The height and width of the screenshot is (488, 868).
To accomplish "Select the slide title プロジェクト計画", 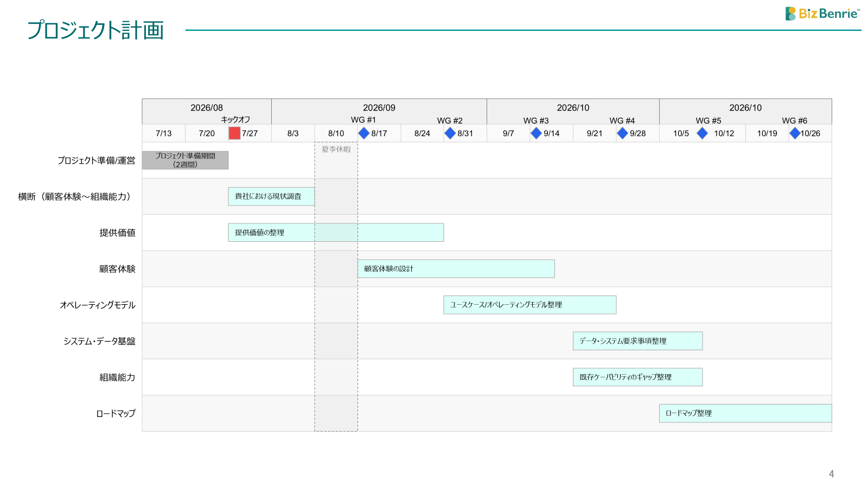I will (x=95, y=30).
